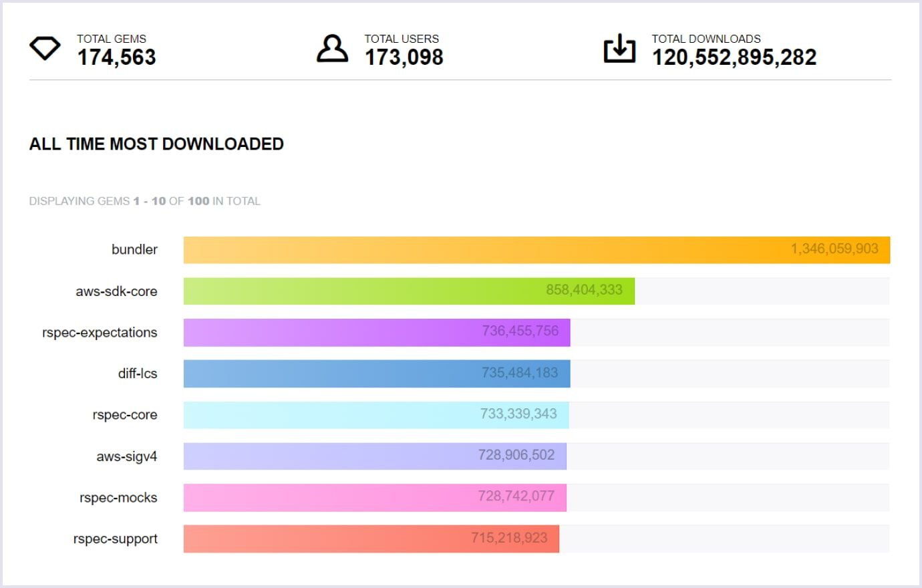Open the aws-sigv4 gem link

coord(127,456)
